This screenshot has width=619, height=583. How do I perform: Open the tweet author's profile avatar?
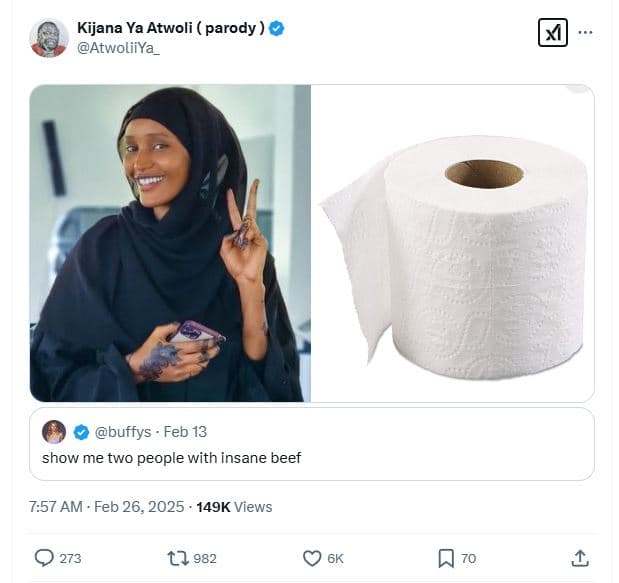point(49,37)
